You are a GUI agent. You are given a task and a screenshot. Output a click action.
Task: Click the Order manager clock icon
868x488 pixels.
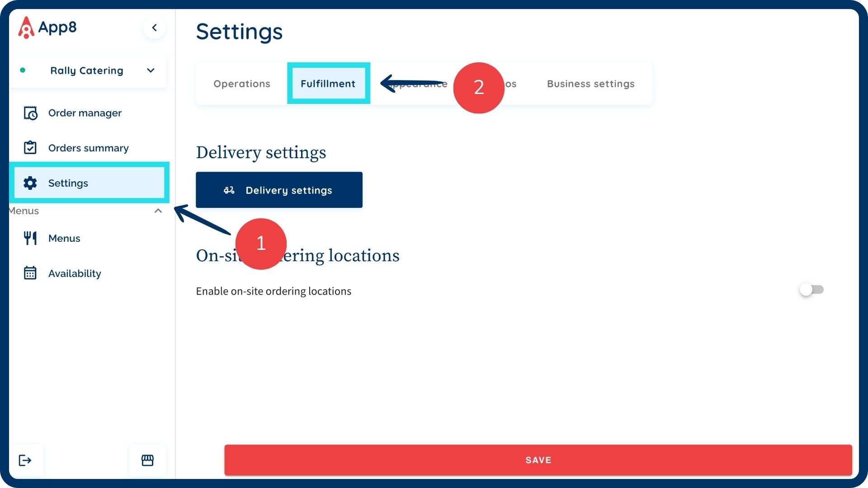point(30,113)
